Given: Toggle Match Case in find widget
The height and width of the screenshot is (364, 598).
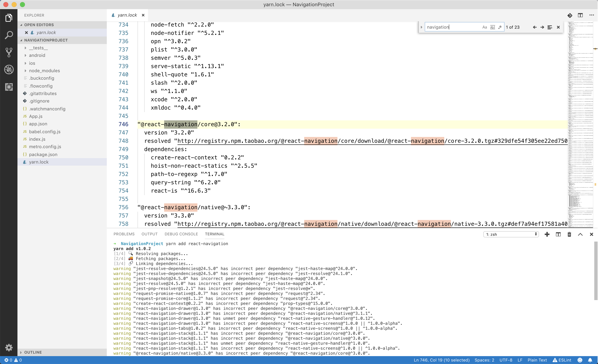Looking at the screenshot, I should tap(484, 27).
